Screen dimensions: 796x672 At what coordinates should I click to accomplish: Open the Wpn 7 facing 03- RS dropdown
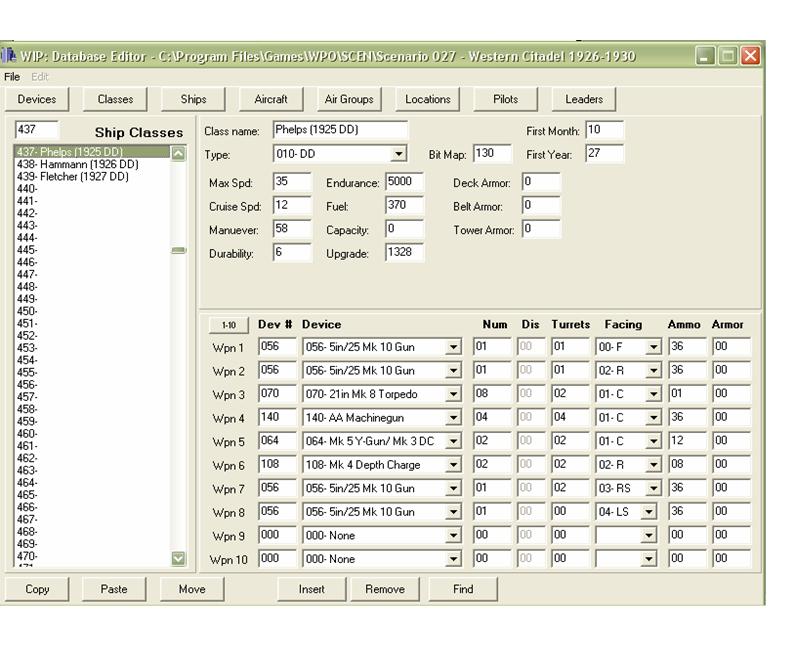coord(654,489)
